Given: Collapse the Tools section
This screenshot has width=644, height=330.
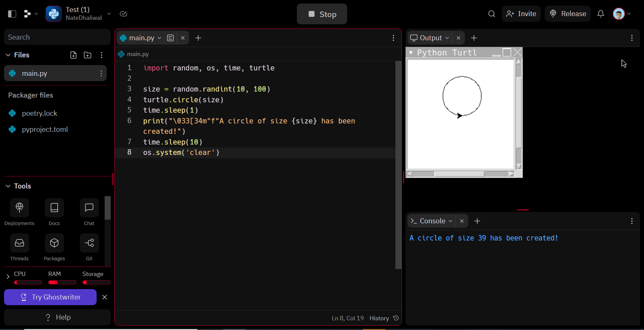Looking at the screenshot, I should coord(8,186).
